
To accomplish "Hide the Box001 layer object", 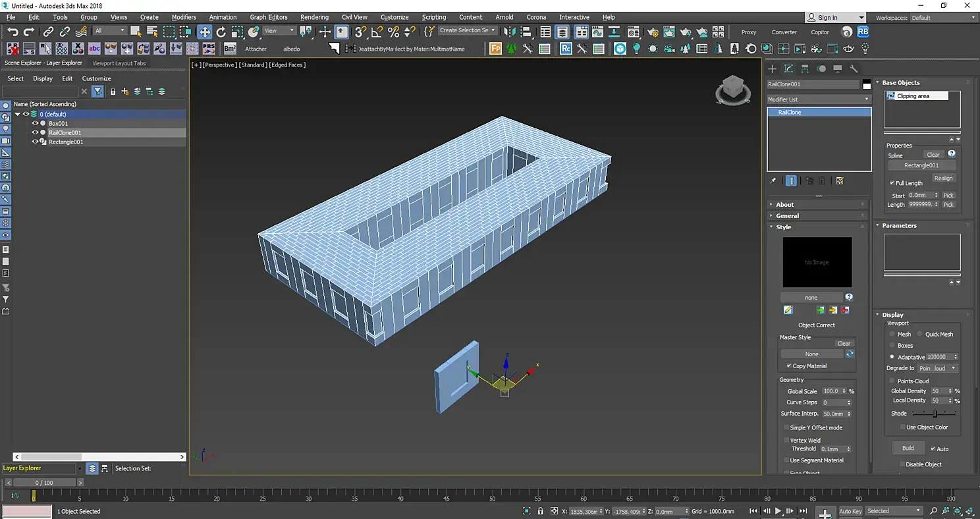I will tap(36, 123).
